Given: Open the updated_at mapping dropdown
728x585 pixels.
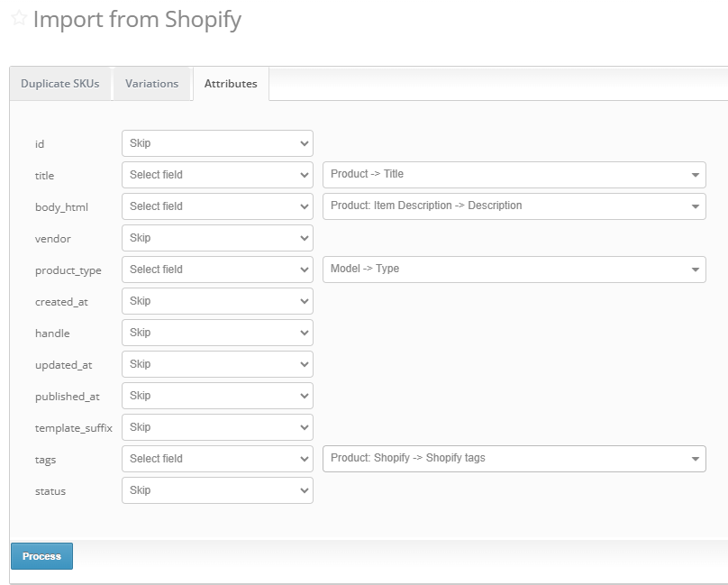Looking at the screenshot, I should pos(217,364).
